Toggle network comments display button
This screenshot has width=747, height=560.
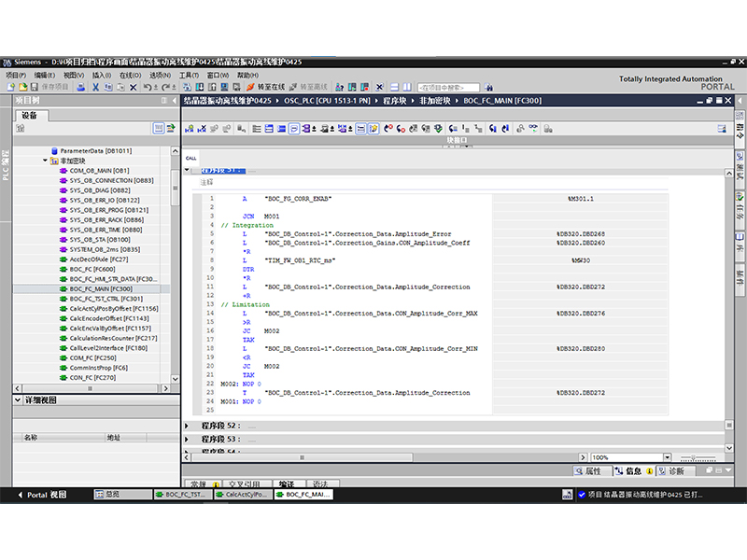(x=361, y=129)
